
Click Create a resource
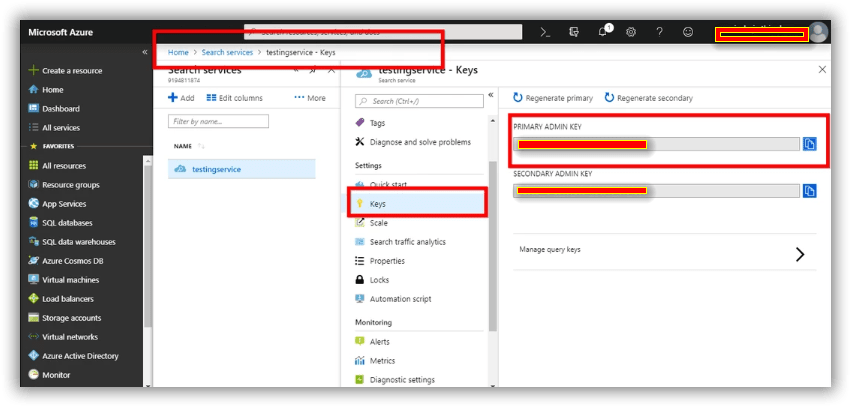click(x=65, y=71)
